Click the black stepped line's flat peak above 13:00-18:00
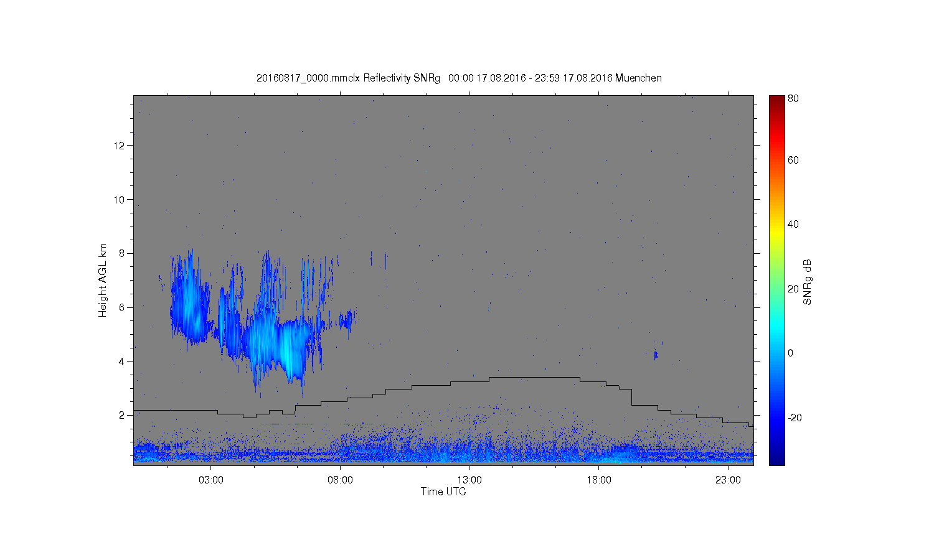The width and height of the screenshot is (934, 560). pos(534,377)
